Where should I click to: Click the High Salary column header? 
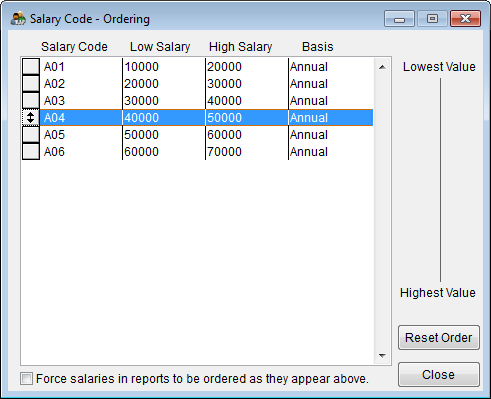coord(241,47)
